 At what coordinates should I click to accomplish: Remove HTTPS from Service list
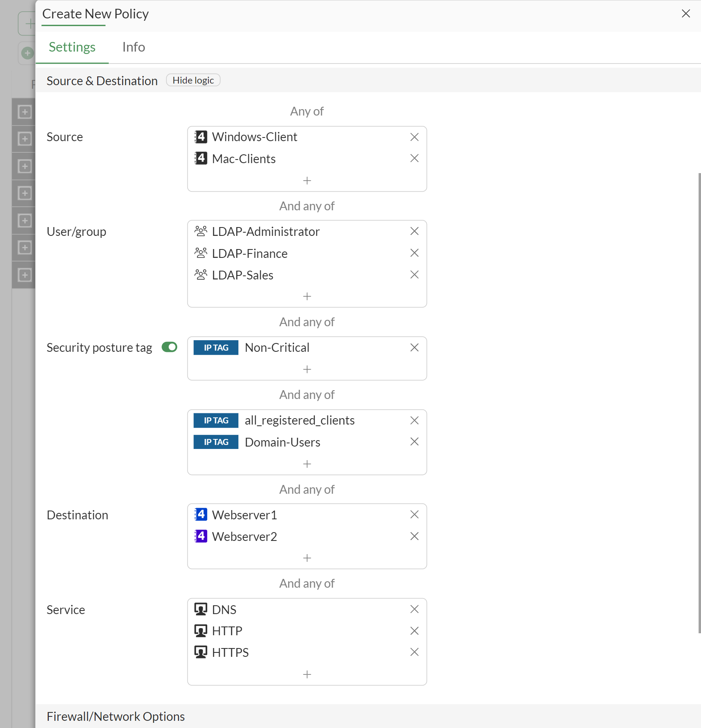(x=414, y=652)
